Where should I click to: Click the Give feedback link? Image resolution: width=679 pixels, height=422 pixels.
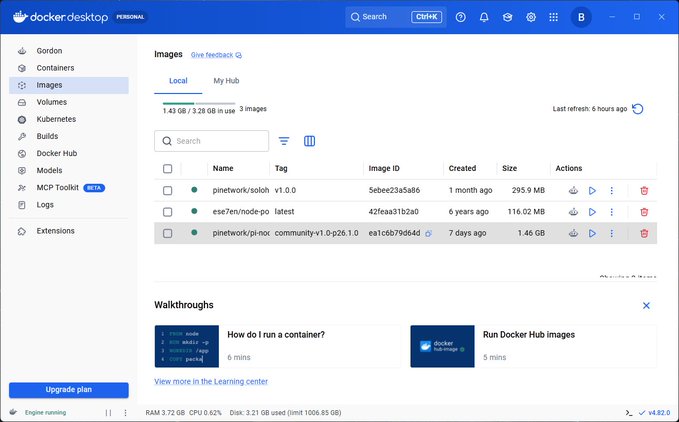216,55
